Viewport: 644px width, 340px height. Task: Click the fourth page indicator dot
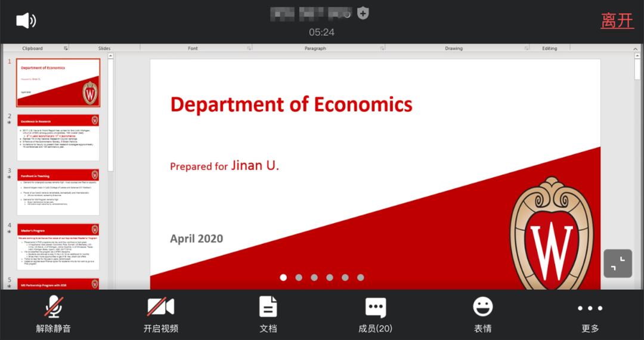click(330, 277)
